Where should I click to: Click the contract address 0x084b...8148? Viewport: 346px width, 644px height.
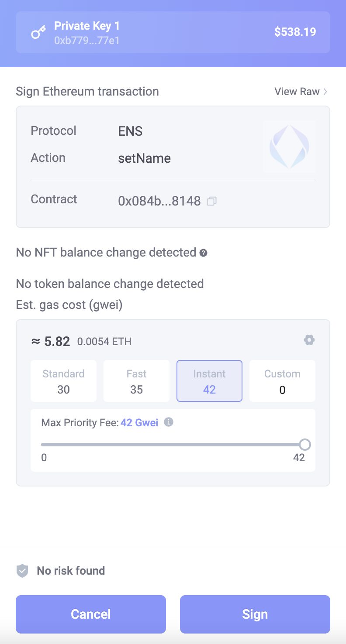click(x=159, y=201)
